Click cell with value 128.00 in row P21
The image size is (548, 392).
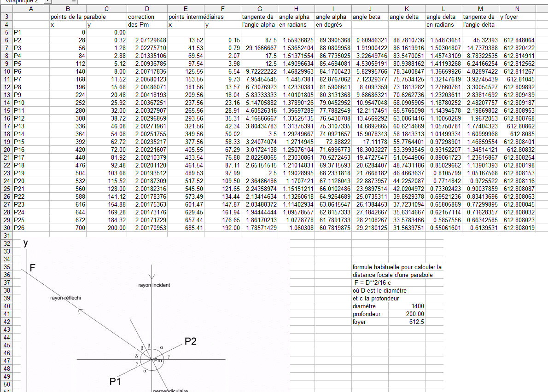106,189
